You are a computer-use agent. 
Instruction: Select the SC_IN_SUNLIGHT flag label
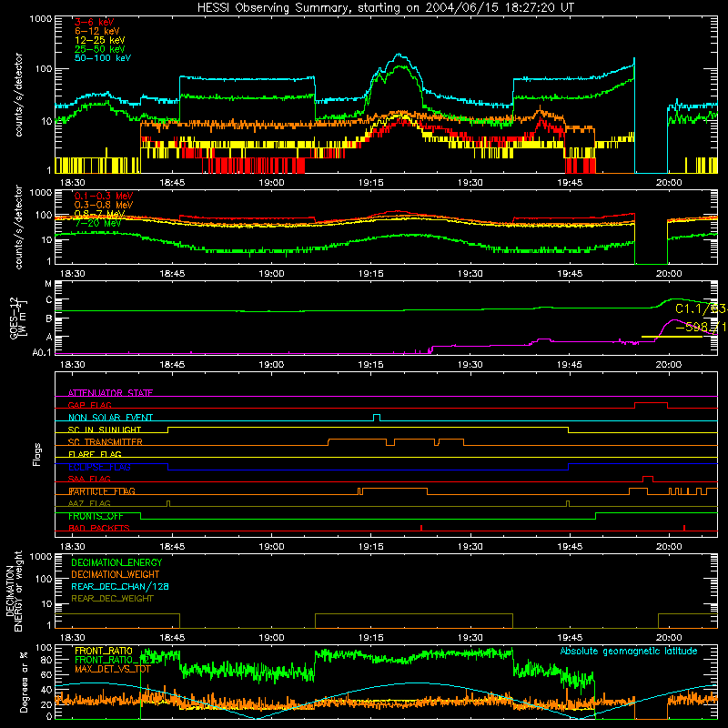coord(105,430)
